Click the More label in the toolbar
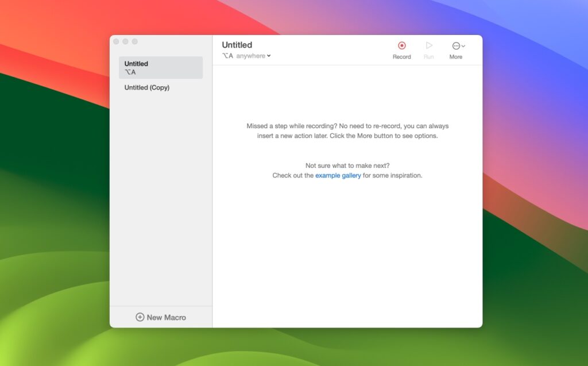This screenshot has height=366, width=588. click(455, 56)
